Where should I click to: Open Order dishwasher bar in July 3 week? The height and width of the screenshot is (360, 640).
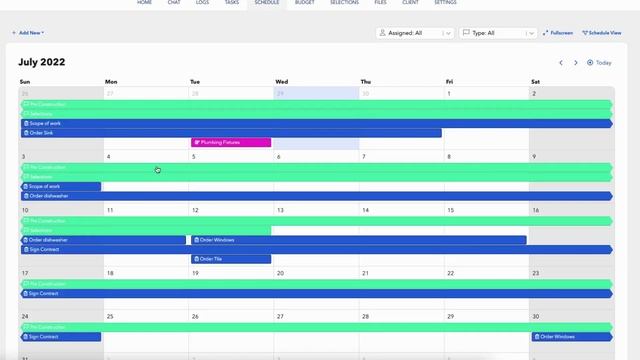(317, 196)
